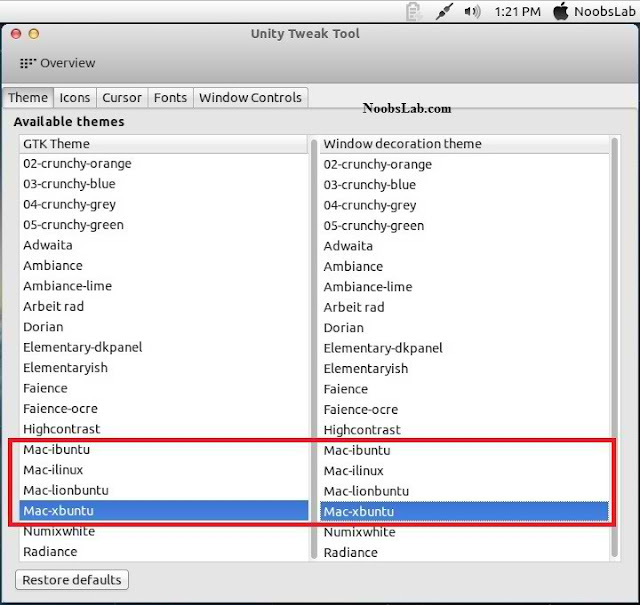Select Mac-lionbuntu in GTK Theme list

tap(163, 490)
